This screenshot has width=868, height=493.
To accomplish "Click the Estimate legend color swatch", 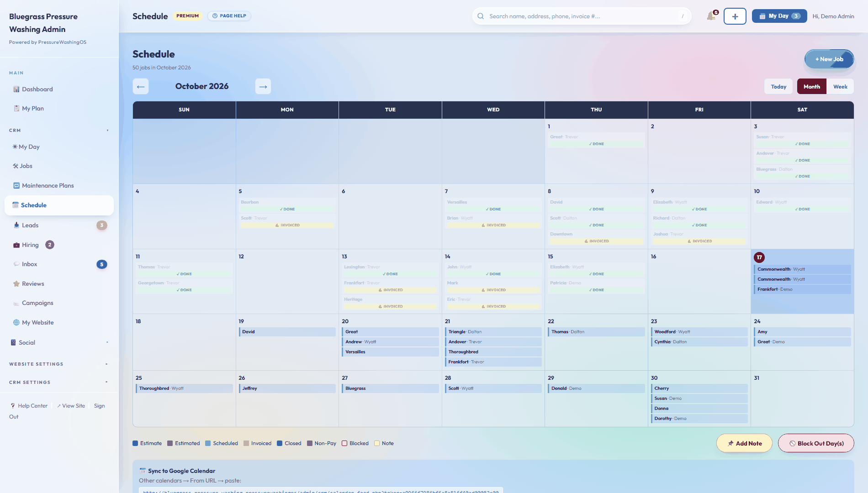I will coord(135,443).
